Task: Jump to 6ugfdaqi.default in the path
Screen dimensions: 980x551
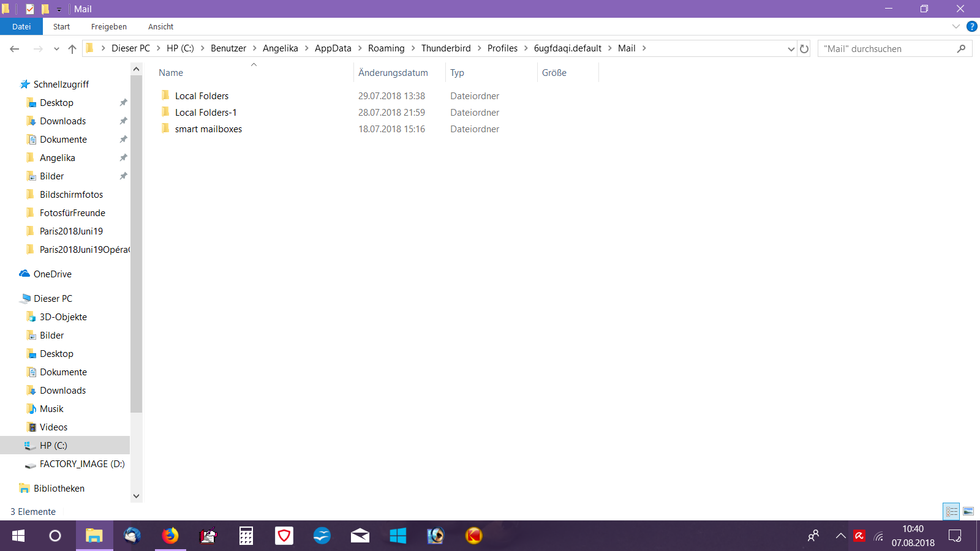Action: point(568,48)
